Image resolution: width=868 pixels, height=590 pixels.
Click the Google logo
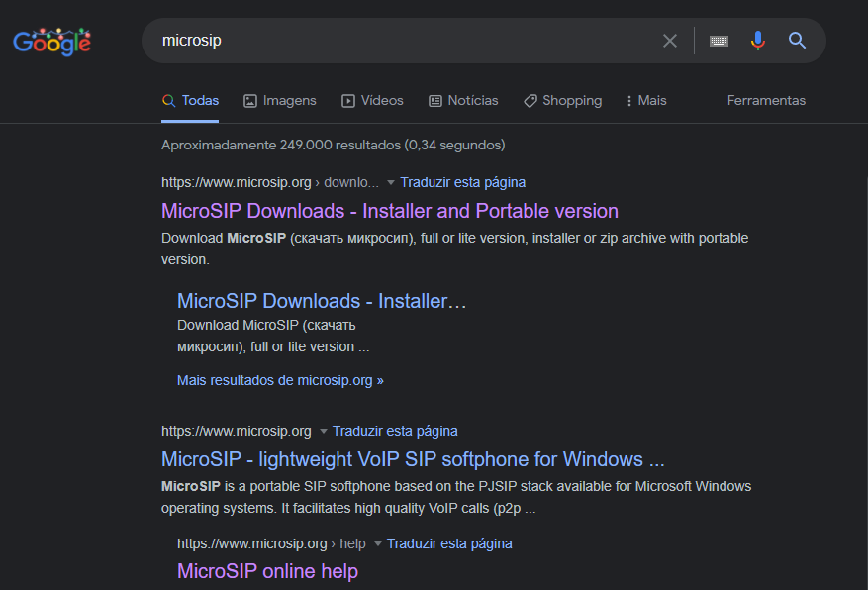[51, 42]
